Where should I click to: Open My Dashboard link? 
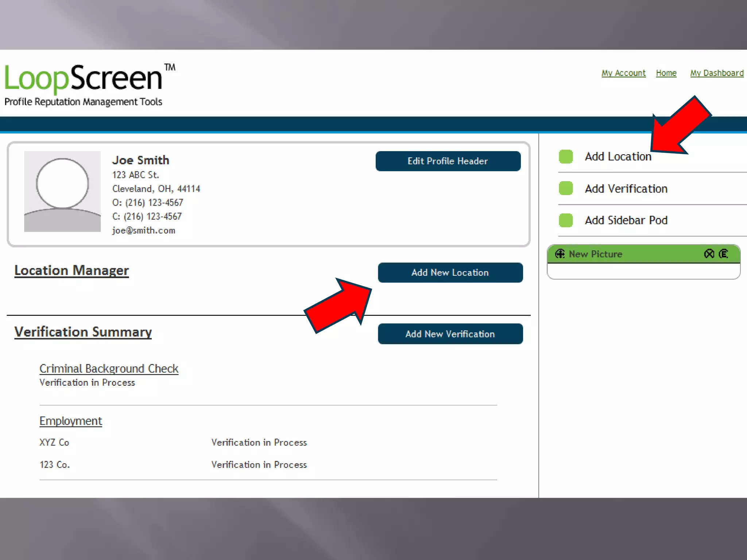[x=717, y=73]
